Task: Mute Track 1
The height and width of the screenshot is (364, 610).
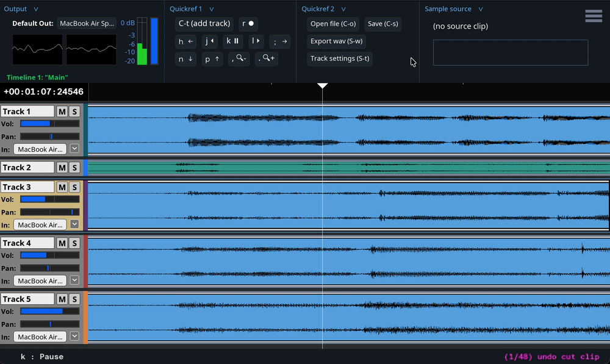Action: [x=62, y=112]
